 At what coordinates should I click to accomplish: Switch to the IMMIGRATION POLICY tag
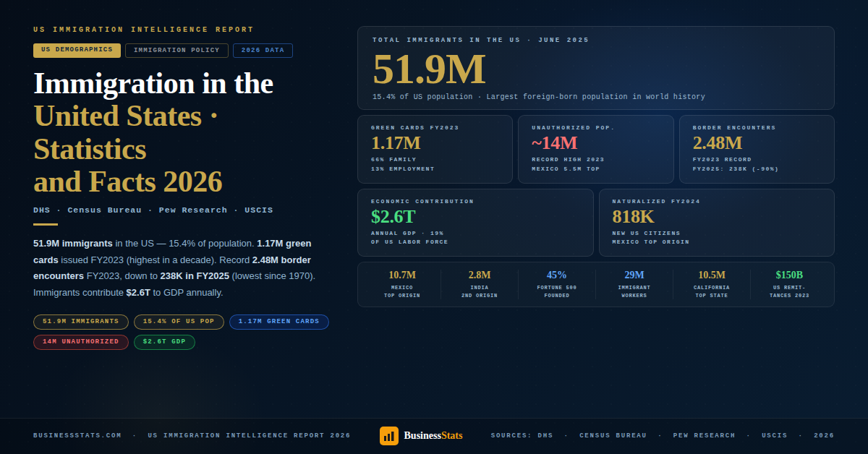point(176,50)
